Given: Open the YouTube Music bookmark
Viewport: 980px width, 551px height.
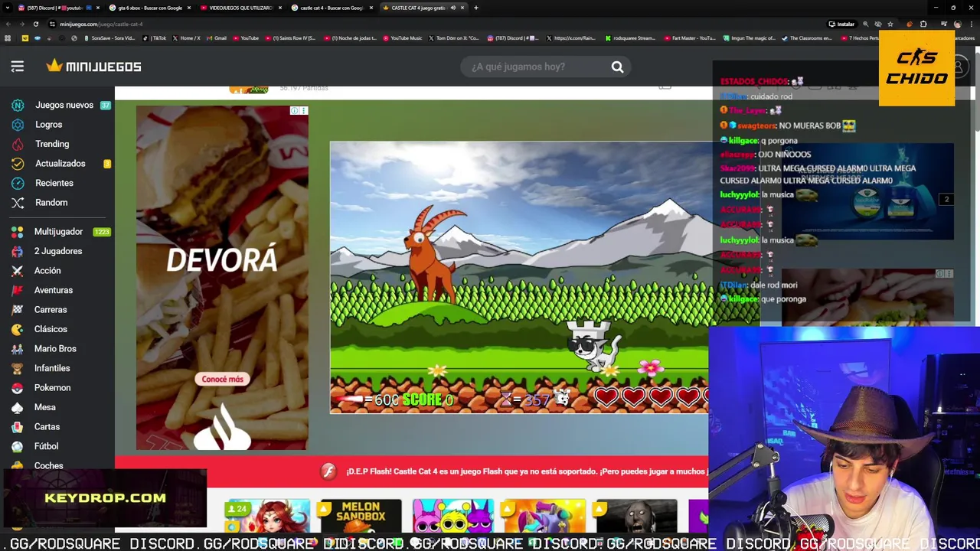Looking at the screenshot, I should pyautogui.click(x=403, y=37).
